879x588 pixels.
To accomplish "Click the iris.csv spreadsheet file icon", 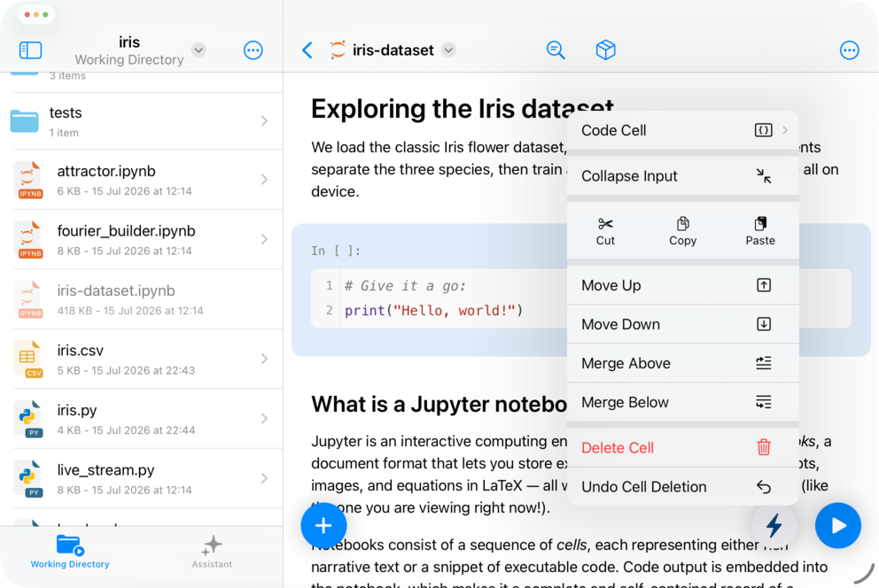I will click(28, 359).
